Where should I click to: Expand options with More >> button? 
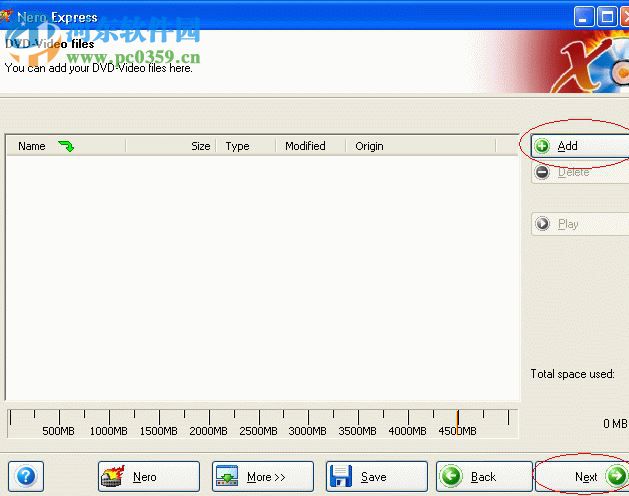click(x=263, y=476)
